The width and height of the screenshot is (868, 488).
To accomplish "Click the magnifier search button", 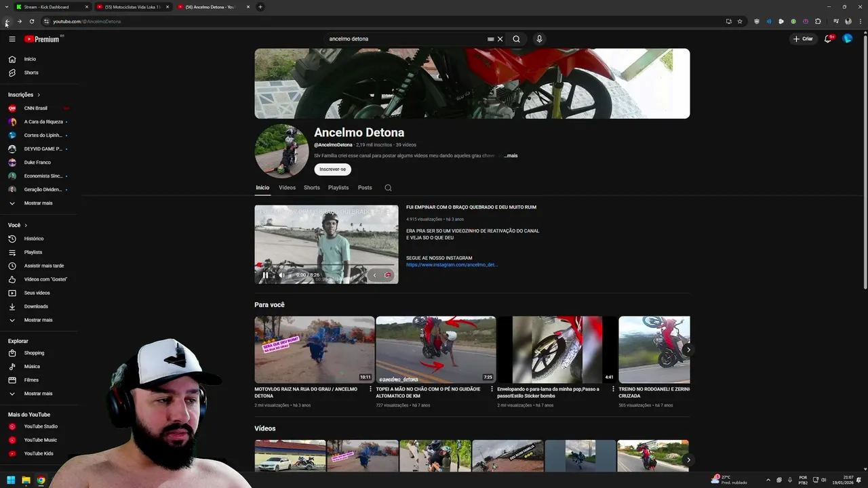I will (516, 39).
